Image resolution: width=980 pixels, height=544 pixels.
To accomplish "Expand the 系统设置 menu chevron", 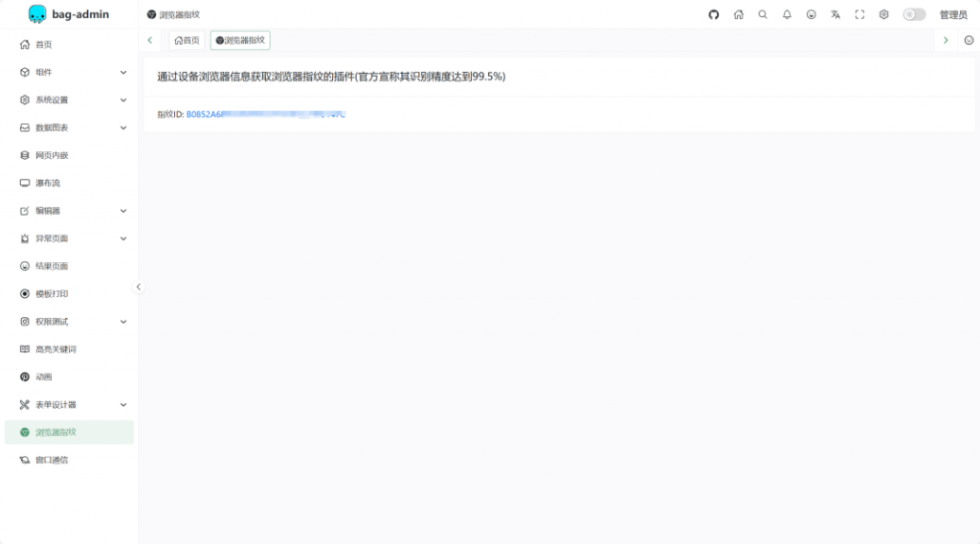I will [123, 100].
